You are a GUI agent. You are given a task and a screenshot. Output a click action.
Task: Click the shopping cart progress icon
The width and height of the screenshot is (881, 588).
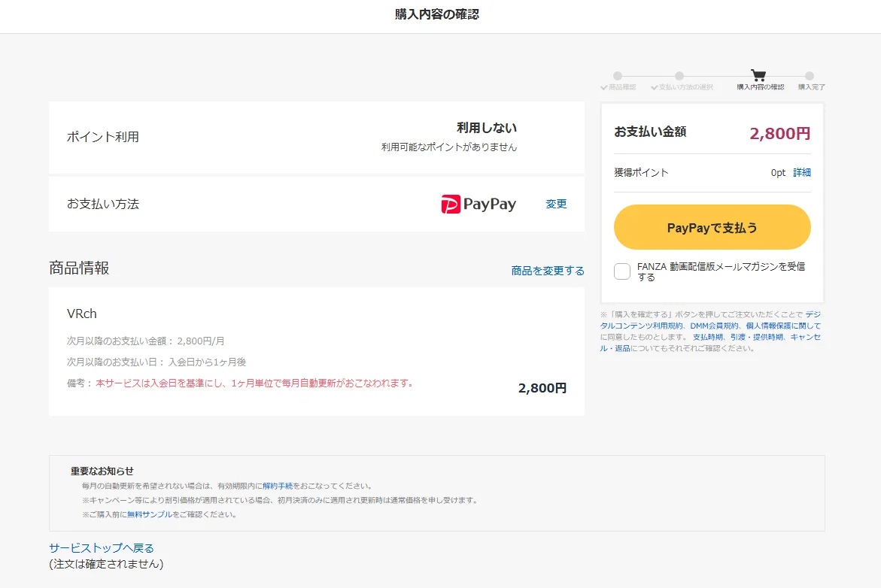click(x=758, y=74)
